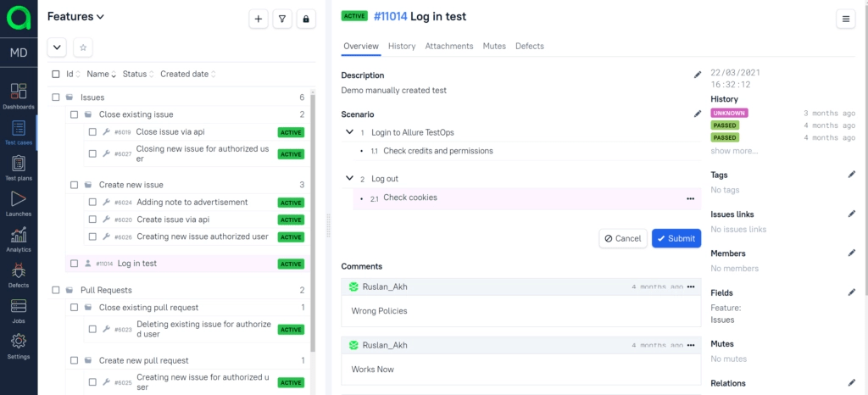Image resolution: width=868 pixels, height=395 pixels.
Task: Open Dashboards in the sidebar
Action: tap(19, 95)
